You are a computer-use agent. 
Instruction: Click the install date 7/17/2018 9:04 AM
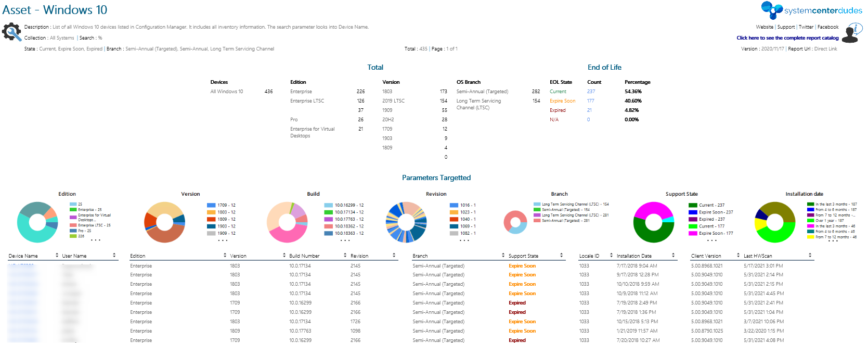(637, 266)
